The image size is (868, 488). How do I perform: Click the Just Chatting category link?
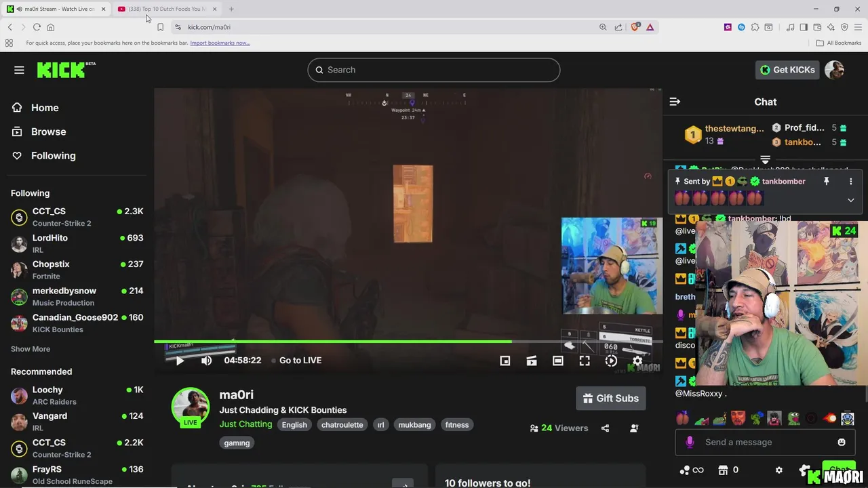click(245, 424)
